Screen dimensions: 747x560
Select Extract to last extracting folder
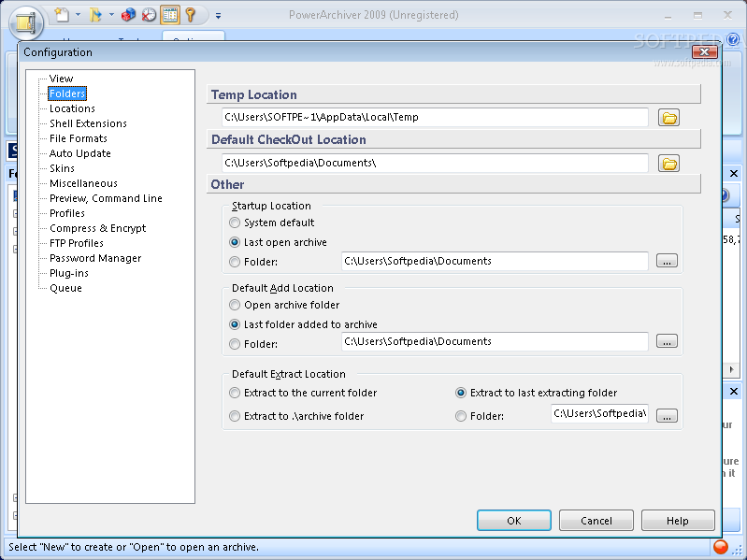pos(537,393)
